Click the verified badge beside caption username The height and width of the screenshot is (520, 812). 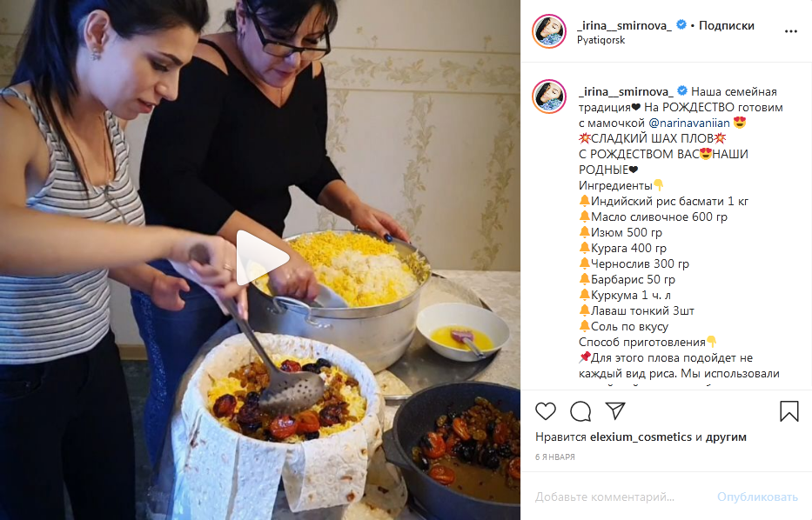pos(682,90)
